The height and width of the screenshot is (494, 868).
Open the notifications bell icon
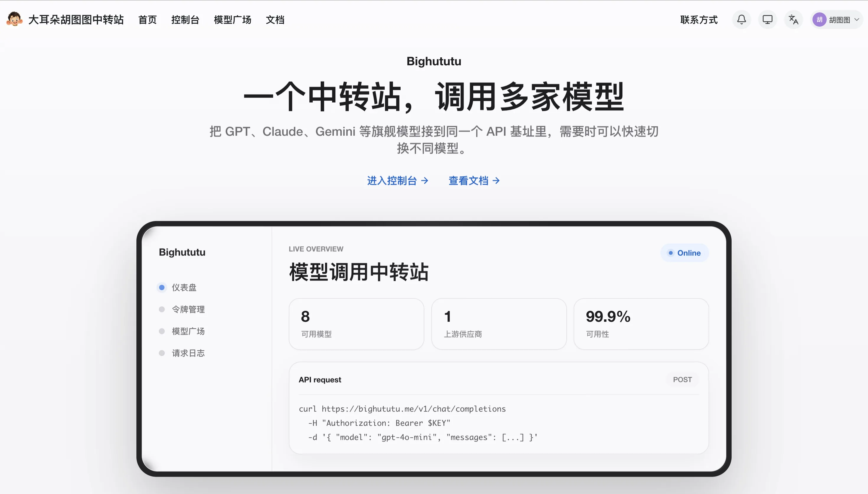741,20
